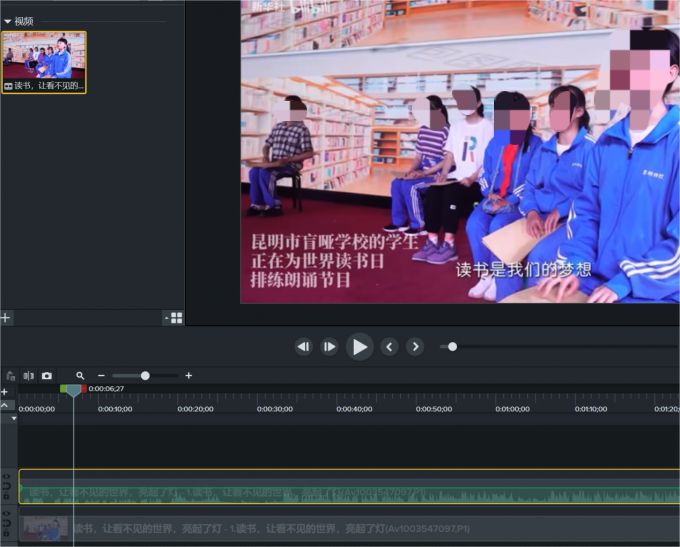Toggle visibility eye of the lower track
This screenshot has width=680, height=547.
coord(7,514)
